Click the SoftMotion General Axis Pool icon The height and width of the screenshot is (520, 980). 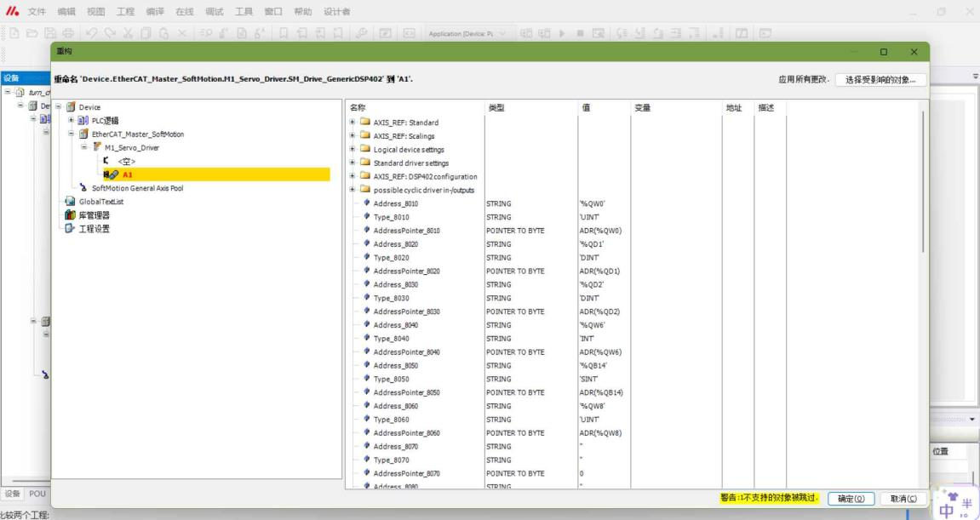[x=83, y=188]
